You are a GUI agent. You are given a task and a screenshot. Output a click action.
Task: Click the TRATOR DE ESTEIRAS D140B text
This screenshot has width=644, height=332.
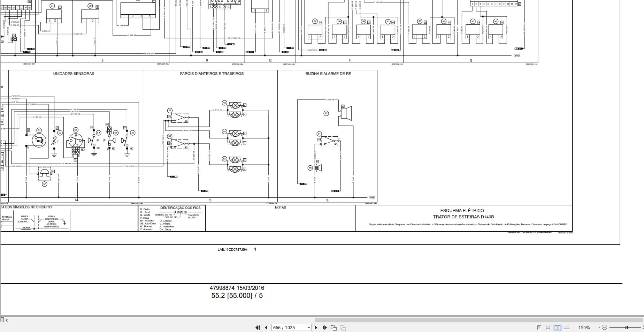point(463,217)
